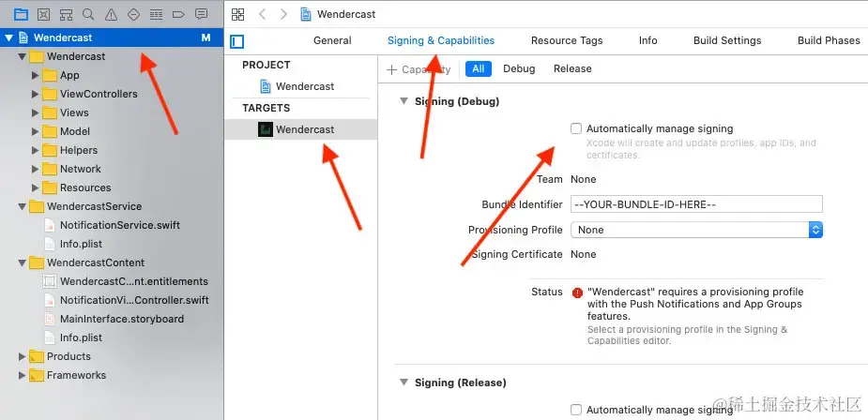
Task: Click the add Capability button
Action: click(419, 69)
